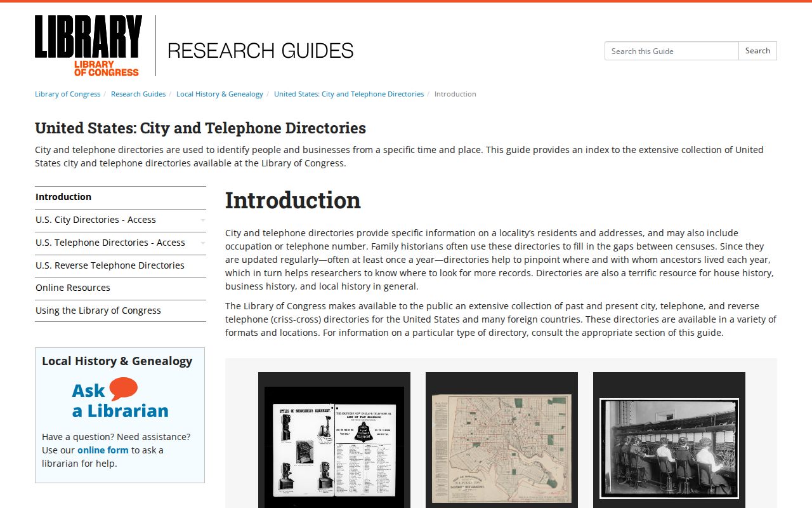Click the Ask a Librarian text link
Viewport: 812px width, 508px height.
[x=121, y=400]
